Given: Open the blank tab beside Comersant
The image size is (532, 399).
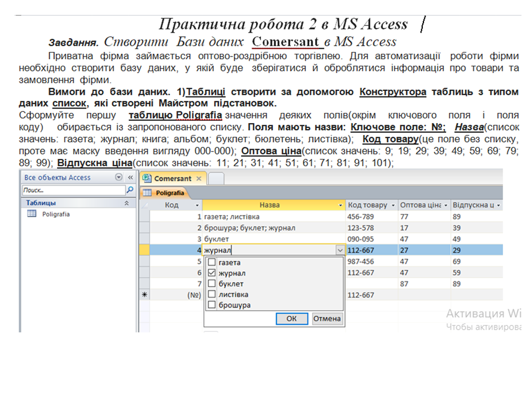Looking at the screenshot, I should [x=216, y=178].
